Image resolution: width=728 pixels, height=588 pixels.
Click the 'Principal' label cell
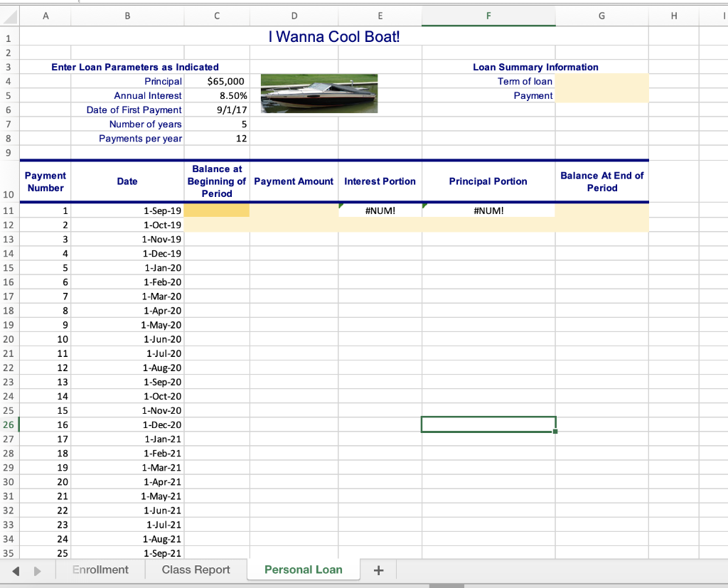(x=128, y=81)
